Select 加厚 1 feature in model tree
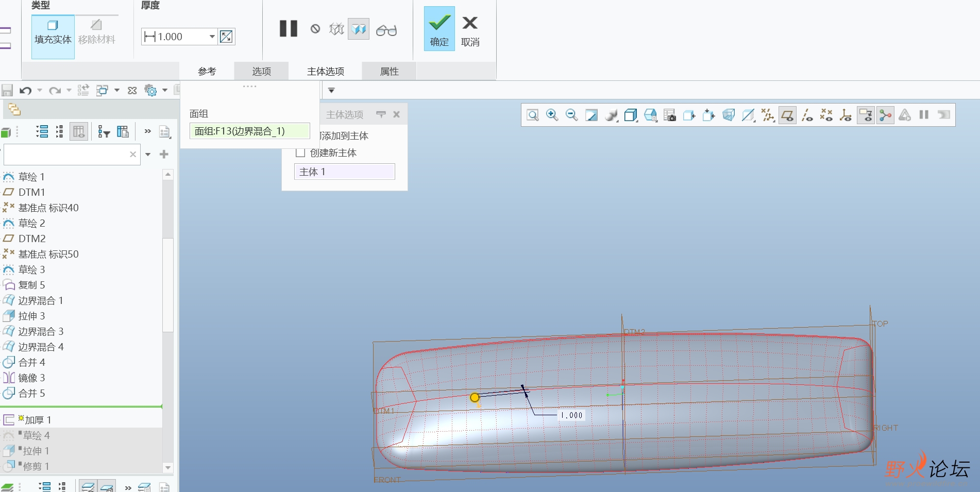The width and height of the screenshot is (980, 492). (38, 420)
